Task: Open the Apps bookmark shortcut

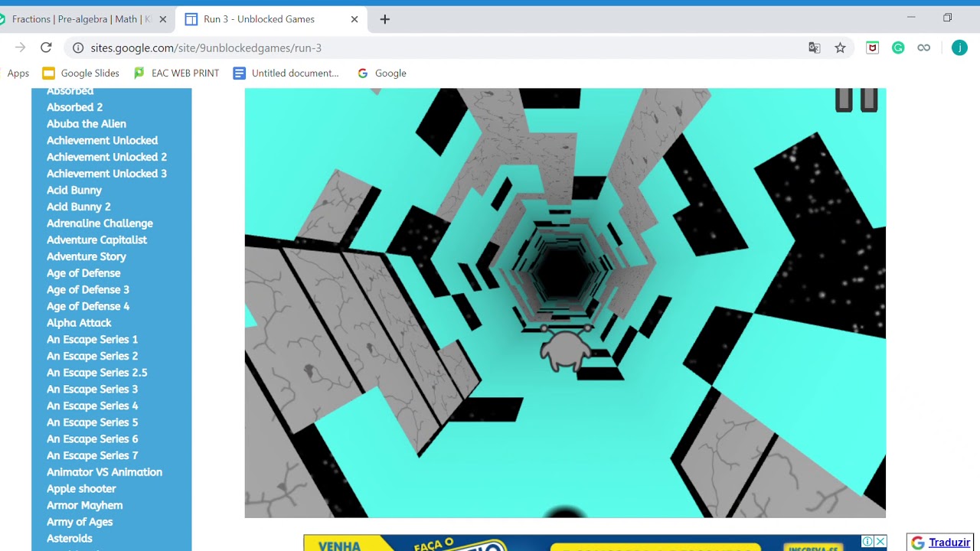Action: tap(18, 73)
